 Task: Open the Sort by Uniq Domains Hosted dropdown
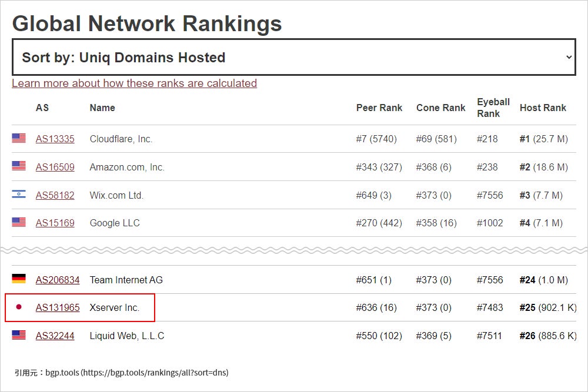click(294, 57)
